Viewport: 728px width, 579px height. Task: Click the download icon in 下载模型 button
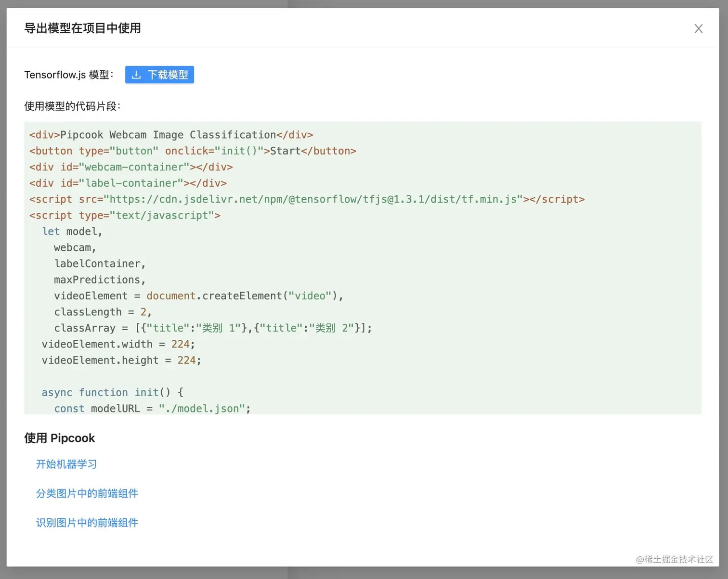pos(136,75)
